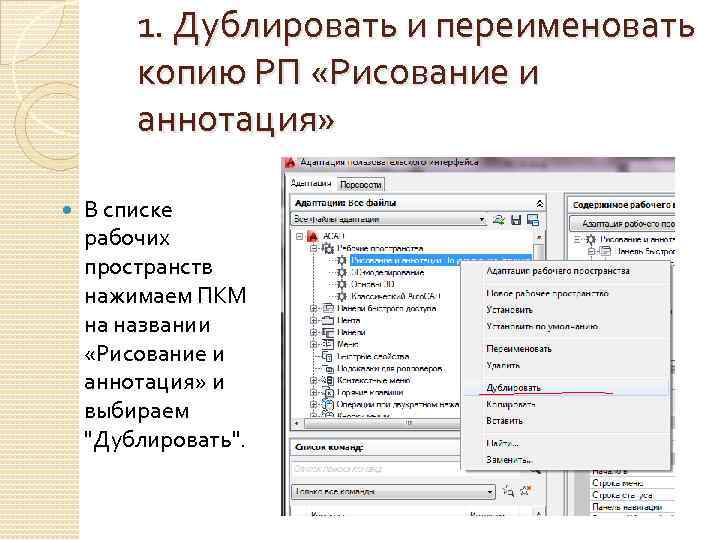Choose Удалить in context menu
Image resolution: width=720 pixels, height=540 pixels.
point(503,366)
